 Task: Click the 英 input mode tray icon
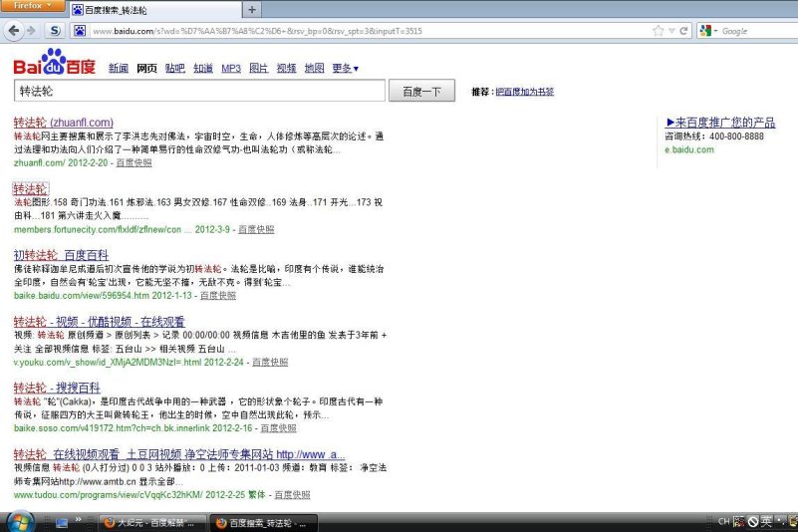[766, 522]
